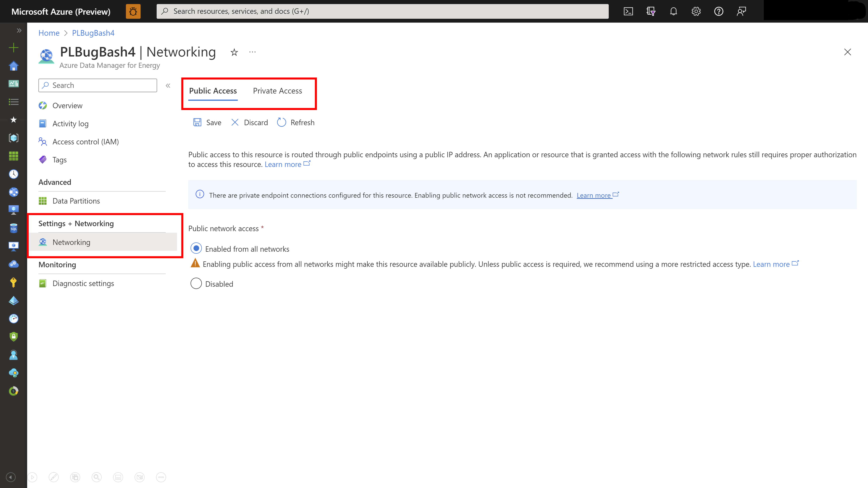Favorite PLBugBash4 with the star
The image size is (868, 488).
(234, 52)
